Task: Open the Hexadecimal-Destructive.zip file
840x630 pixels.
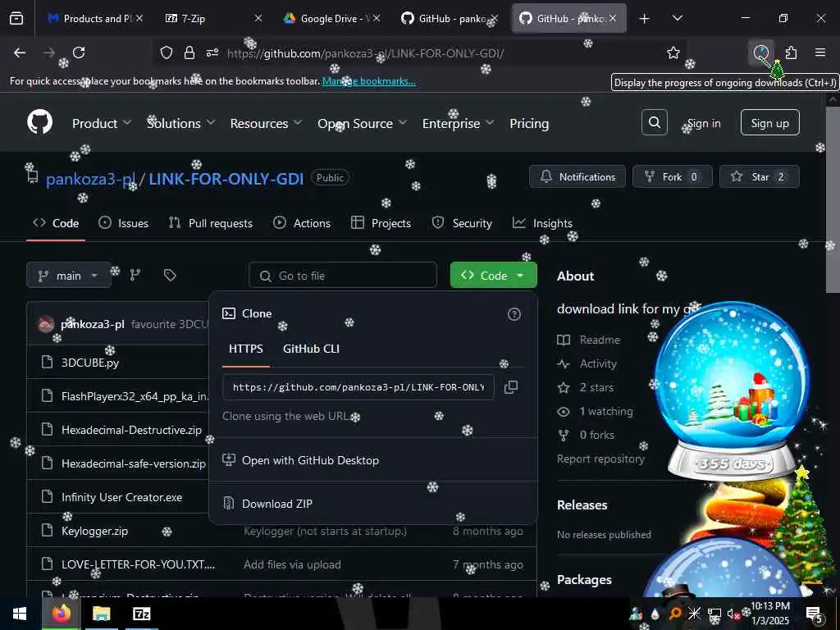Action: point(132,430)
